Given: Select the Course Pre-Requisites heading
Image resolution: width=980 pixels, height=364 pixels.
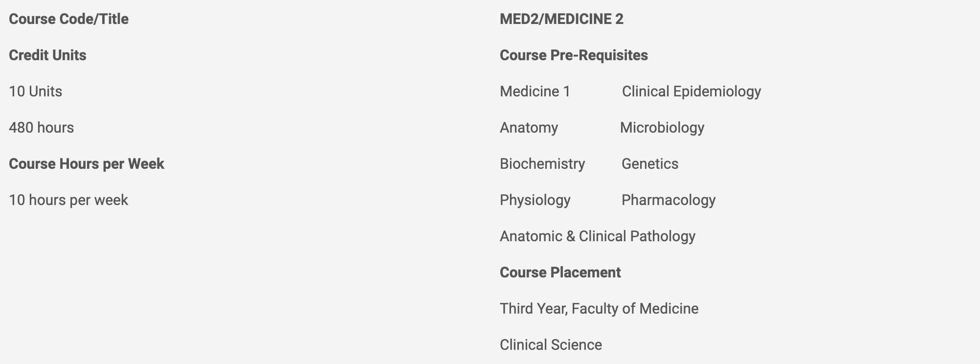Looking at the screenshot, I should (x=574, y=55).
